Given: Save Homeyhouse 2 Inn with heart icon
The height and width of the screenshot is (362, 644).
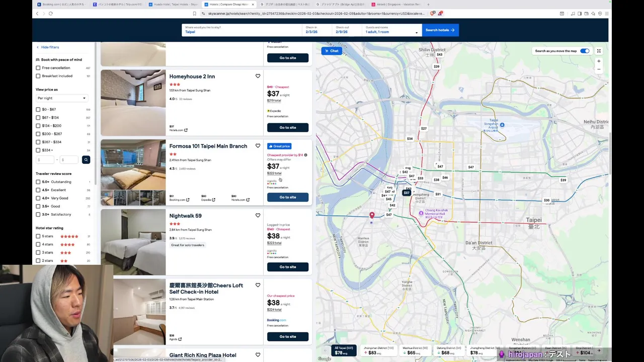Looking at the screenshot, I should (x=258, y=76).
